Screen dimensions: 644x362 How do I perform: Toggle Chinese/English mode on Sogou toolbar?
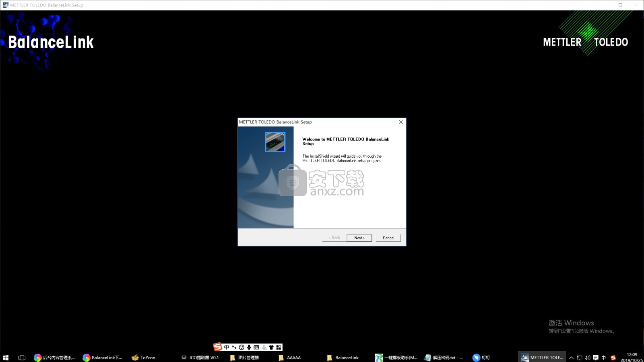(x=227, y=347)
